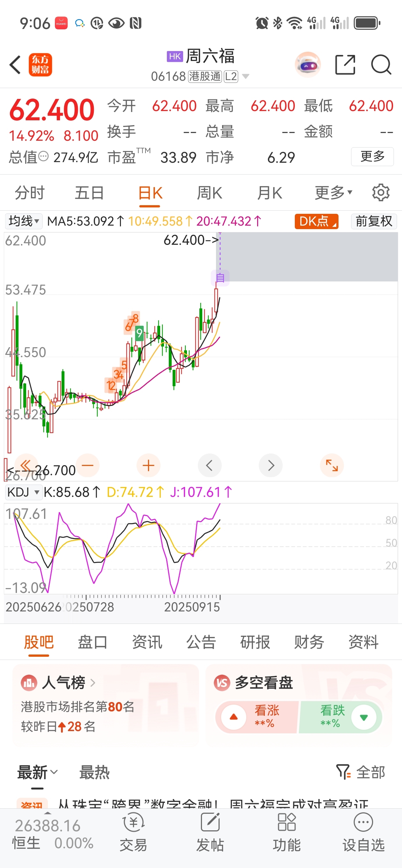The width and height of the screenshot is (402, 868).
Task: Open the 功能 functions icon
Action: click(287, 832)
